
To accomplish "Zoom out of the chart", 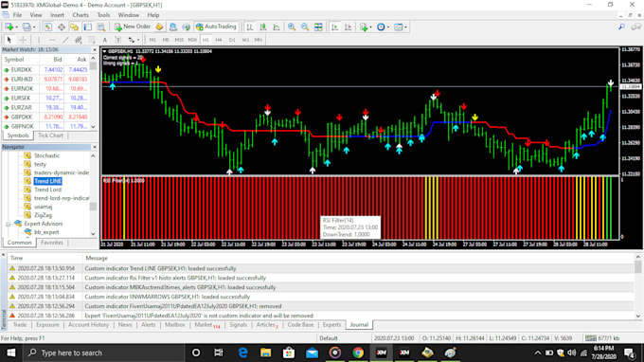I will coord(305,27).
